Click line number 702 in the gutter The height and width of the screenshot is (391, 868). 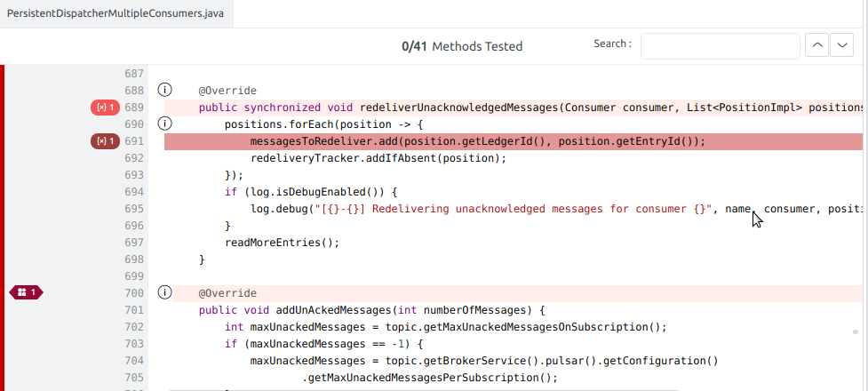coord(133,327)
